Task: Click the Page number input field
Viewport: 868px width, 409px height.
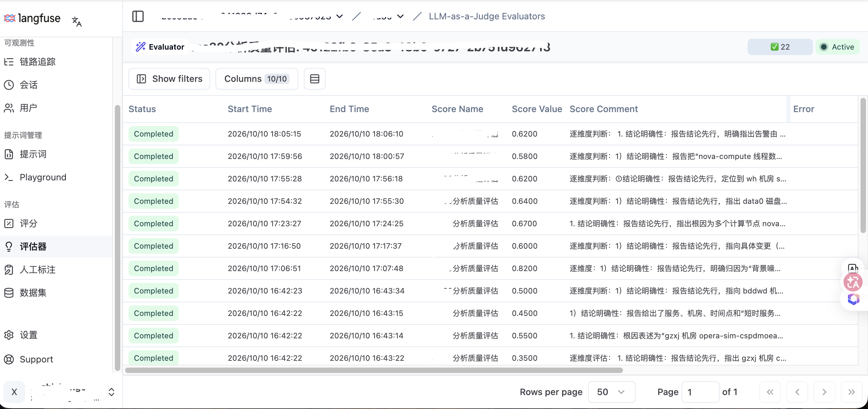Action: 700,392
